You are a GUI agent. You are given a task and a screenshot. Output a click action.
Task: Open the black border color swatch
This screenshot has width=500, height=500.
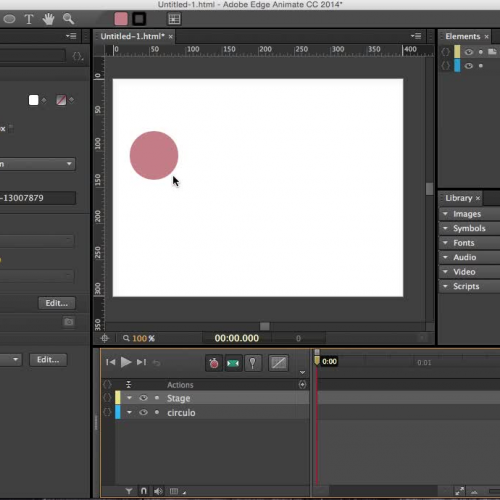click(139, 19)
